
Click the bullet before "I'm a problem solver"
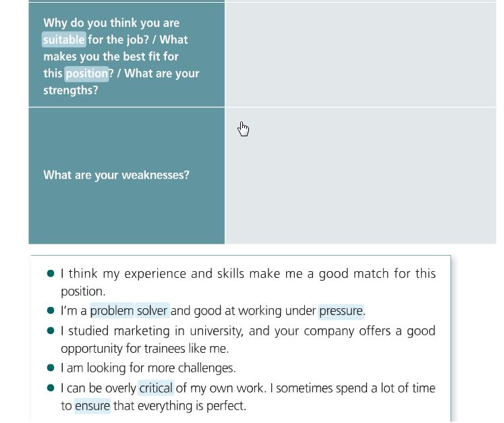tap(50, 311)
